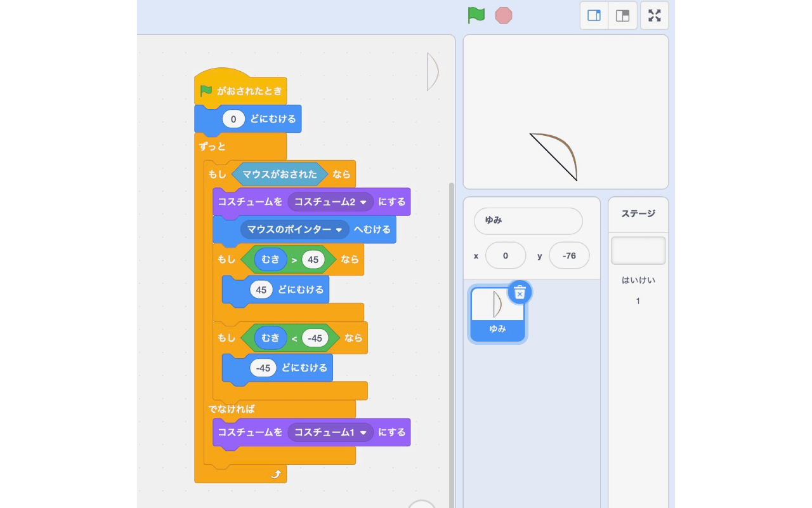Click the green flag to run project
Viewport: 812px width, 508px height.
point(476,15)
